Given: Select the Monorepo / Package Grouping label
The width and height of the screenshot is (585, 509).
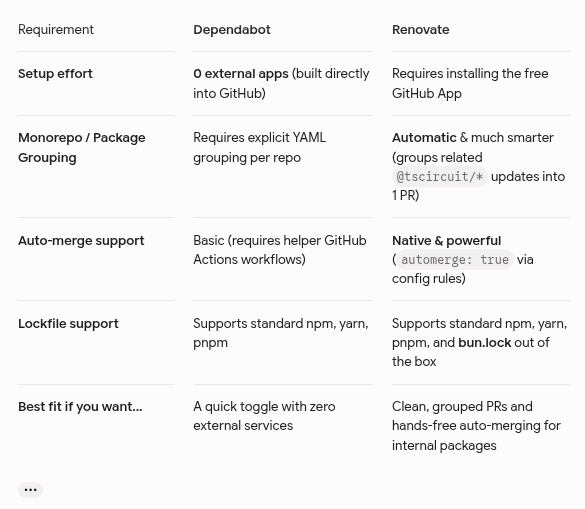Looking at the screenshot, I should [82, 147].
